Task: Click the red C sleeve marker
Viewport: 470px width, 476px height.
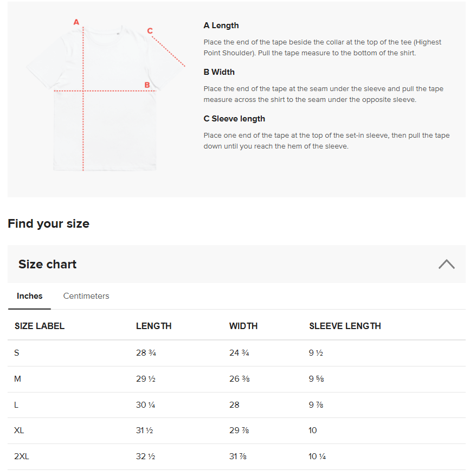Action: click(150, 31)
